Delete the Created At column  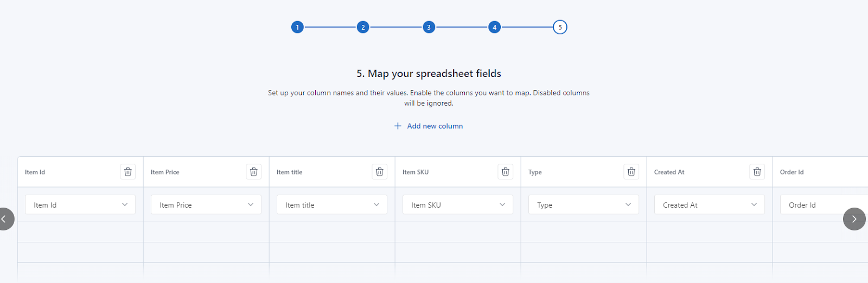click(757, 172)
